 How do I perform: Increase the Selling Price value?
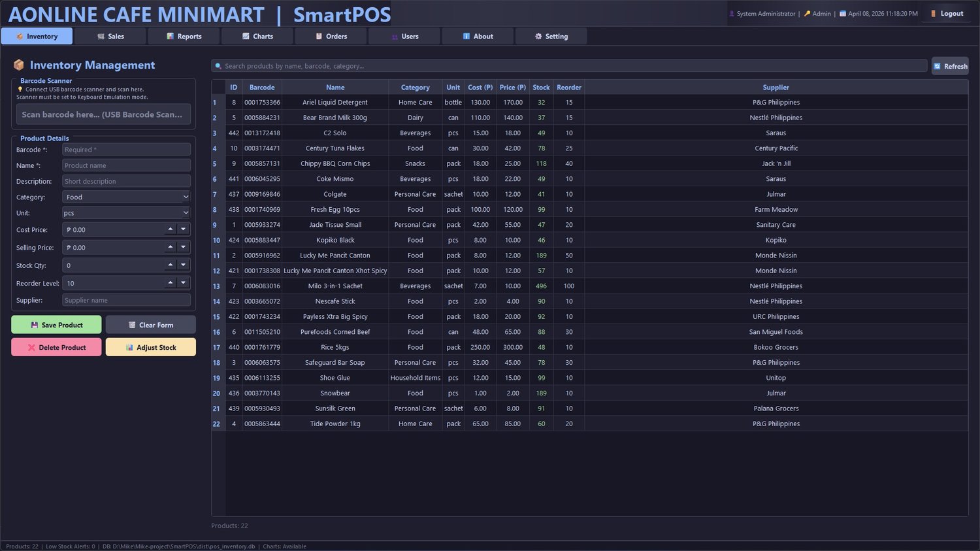tap(171, 247)
